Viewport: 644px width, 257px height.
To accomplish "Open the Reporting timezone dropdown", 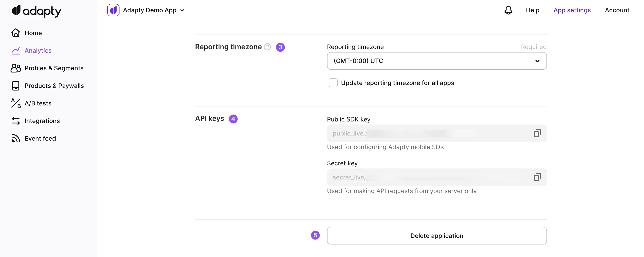I will click(436, 61).
